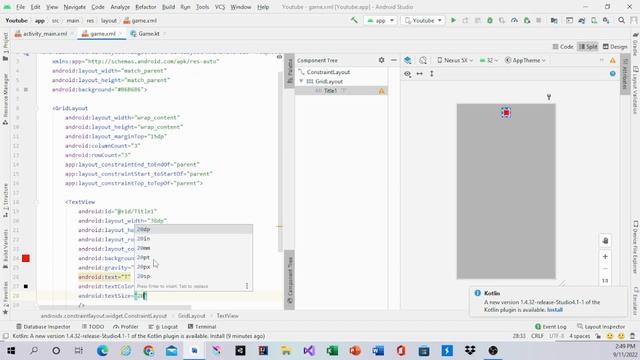Viewport: 640px width, 360px height.
Task: Open autocomplete popup more options dots
Action: [247, 286]
